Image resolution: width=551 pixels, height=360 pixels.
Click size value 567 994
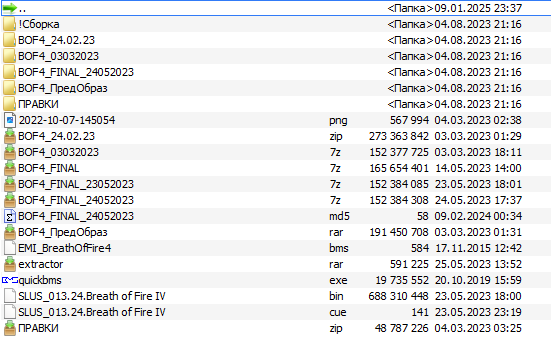[409, 120]
